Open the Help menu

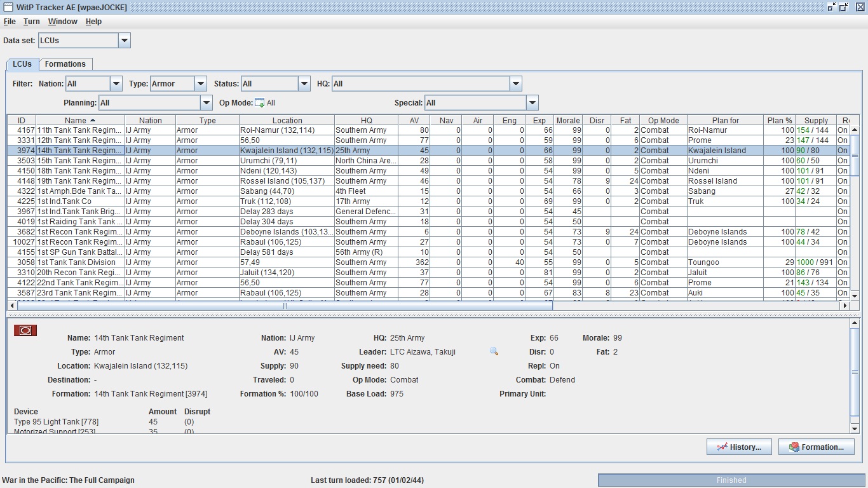pyautogui.click(x=93, y=22)
